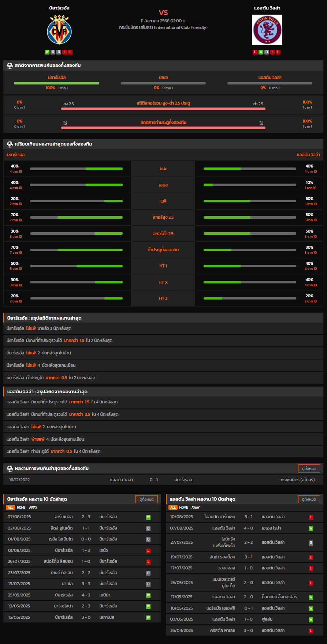Select the AWAY tab in Aston Villa last 10 matches
Screen dimensions: 327x644
pyautogui.click(x=196, y=508)
